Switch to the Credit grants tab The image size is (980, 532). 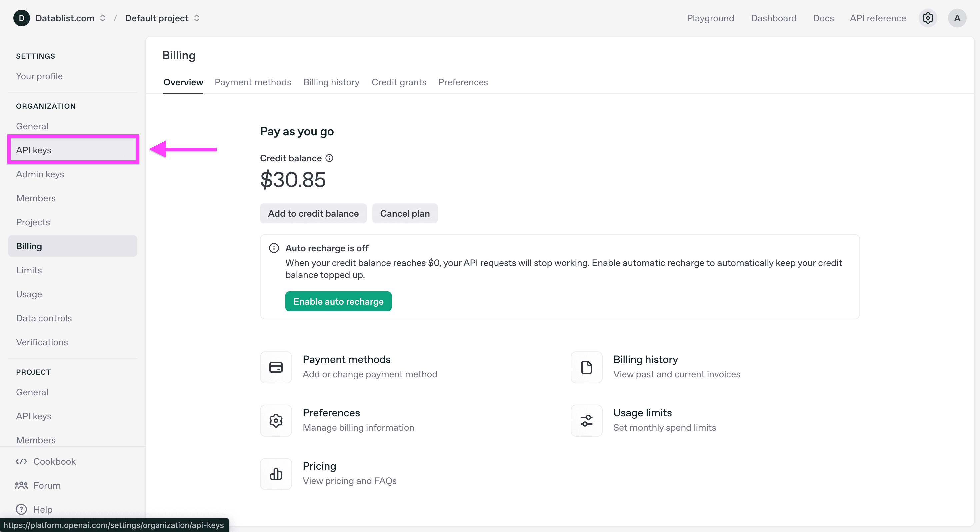(399, 82)
